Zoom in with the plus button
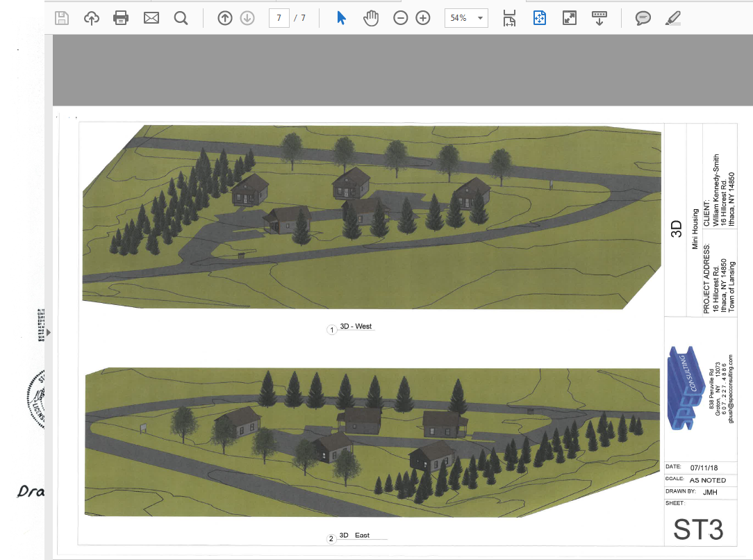 423,18
